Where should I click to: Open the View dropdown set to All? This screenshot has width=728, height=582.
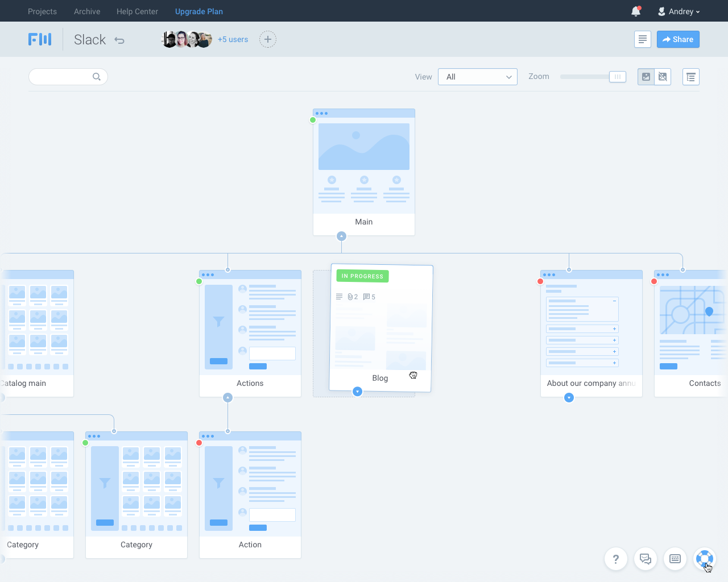coord(478,77)
